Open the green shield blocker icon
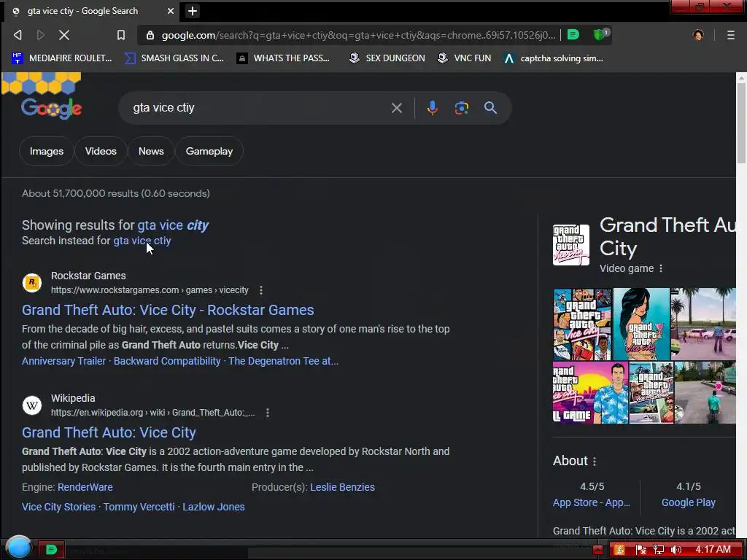The image size is (747, 560). click(600, 34)
